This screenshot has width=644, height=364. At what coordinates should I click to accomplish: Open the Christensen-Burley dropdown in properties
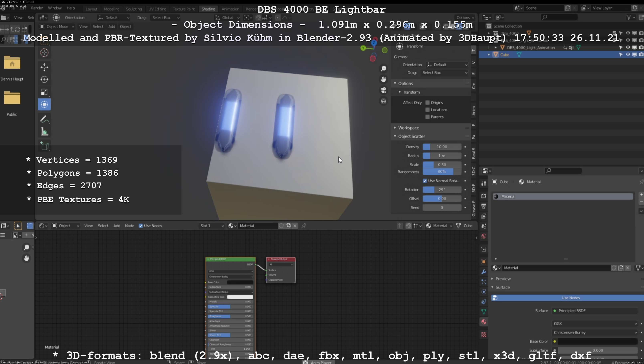pyautogui.click(x=594, y=333)
